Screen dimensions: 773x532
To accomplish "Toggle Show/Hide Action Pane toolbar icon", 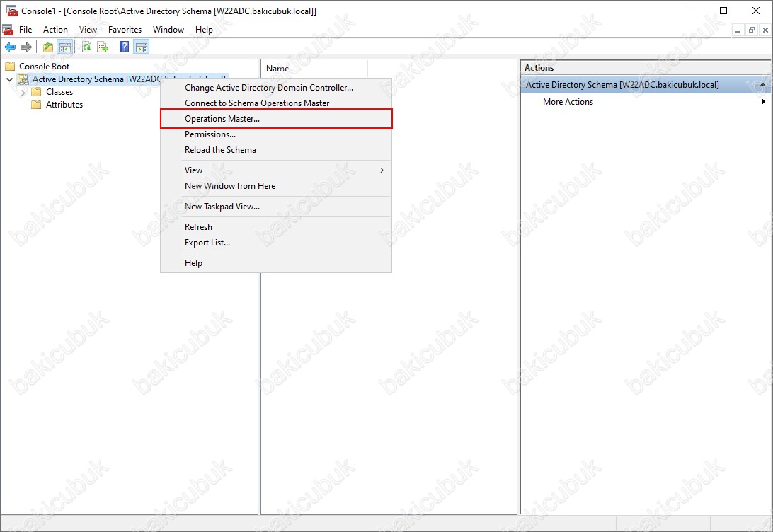I will coord(142,47).
